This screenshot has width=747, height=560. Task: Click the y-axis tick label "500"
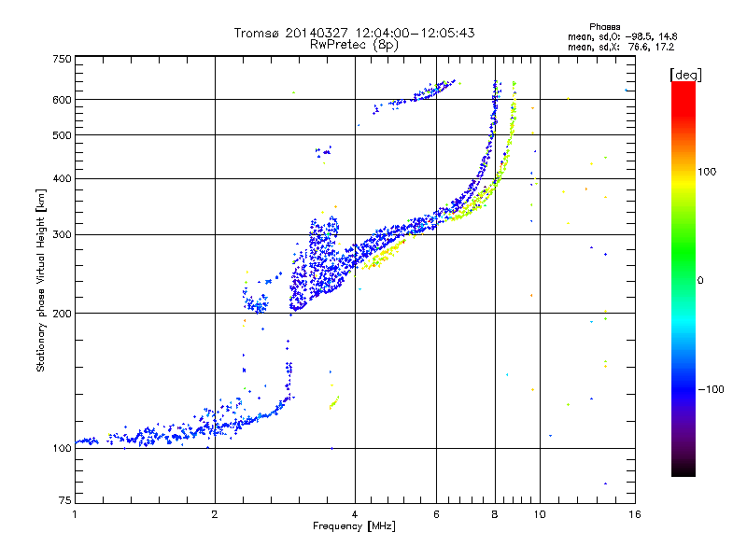pyautogui.click(x=62, y=135)
